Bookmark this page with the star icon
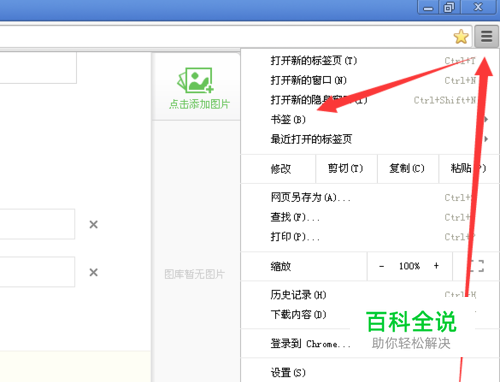500x382 pixels. pos(461,37)
